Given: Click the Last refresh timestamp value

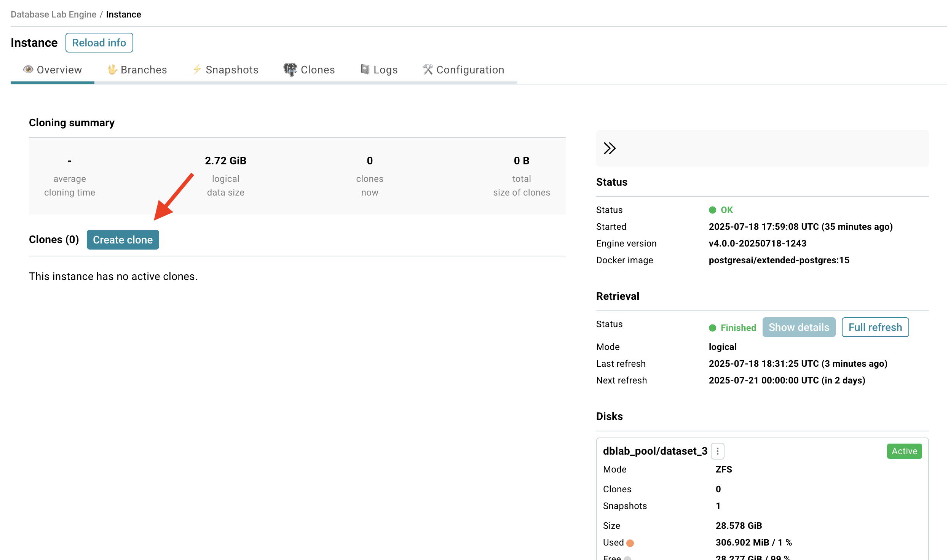Looking at the screenshot, I should tap(798, 364).
